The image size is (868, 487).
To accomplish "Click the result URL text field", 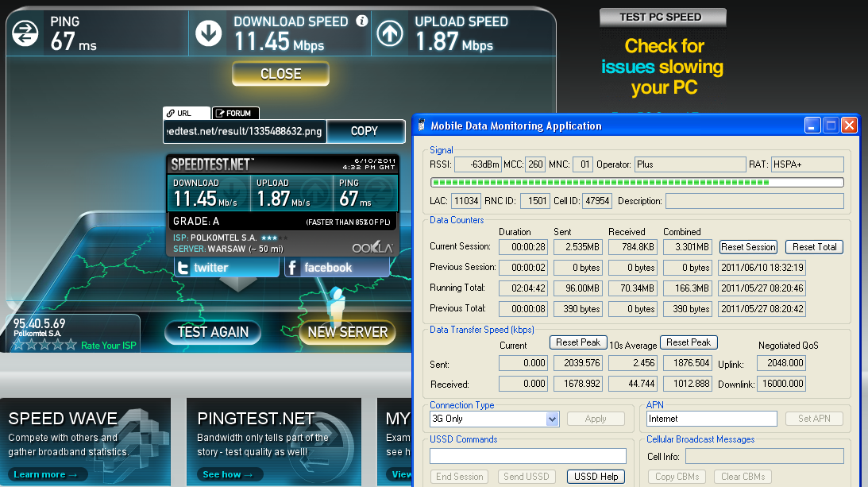I will [244, 131].
